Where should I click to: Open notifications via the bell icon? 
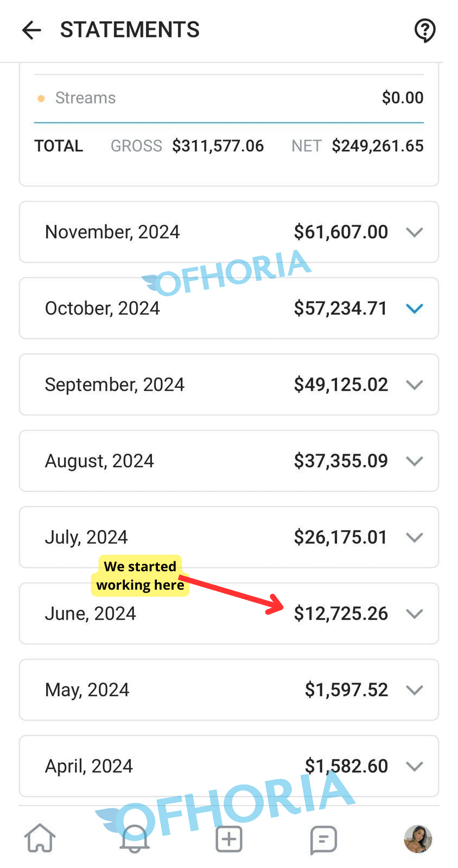(134, 838)
